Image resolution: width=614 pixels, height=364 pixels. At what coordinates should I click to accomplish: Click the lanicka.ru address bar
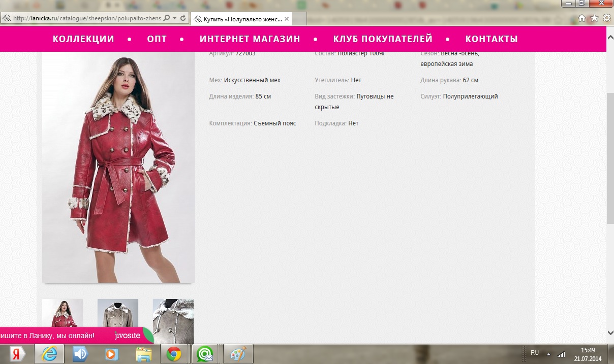click(86, 18)
